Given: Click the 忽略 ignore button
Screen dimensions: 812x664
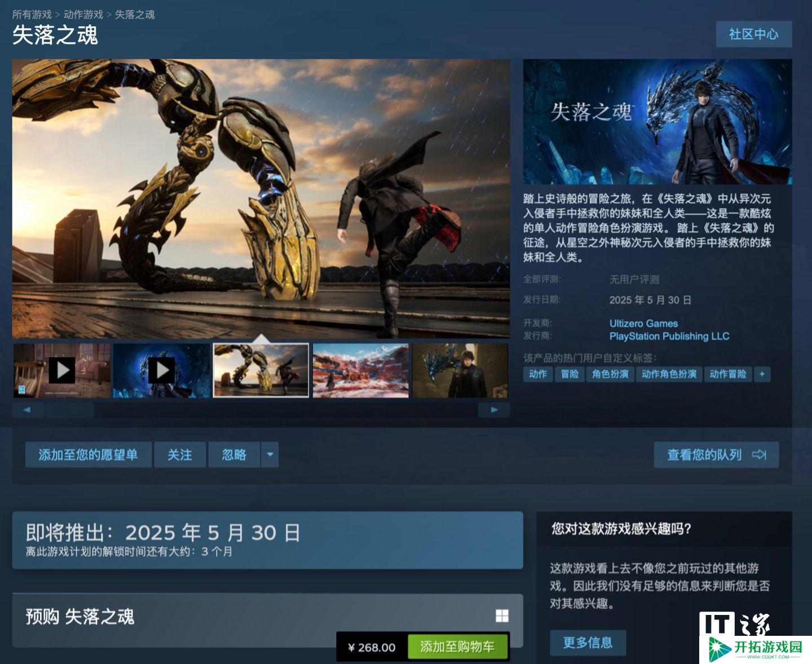Looking at the screenshot, I should 234,455.
